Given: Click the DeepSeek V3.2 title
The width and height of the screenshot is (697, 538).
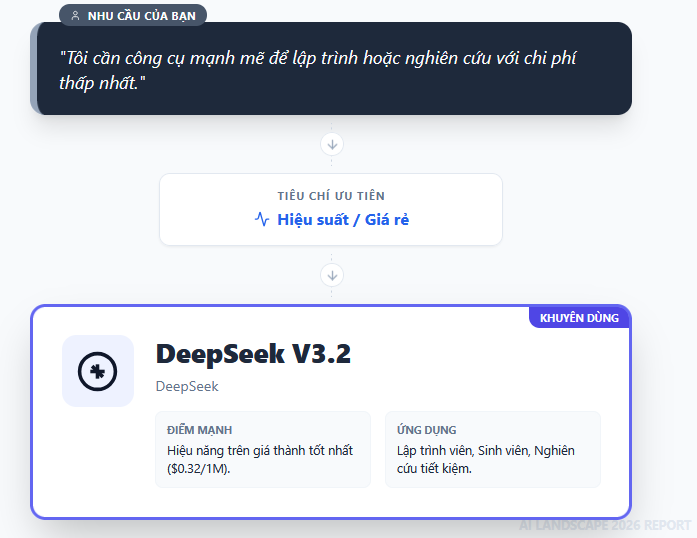Looking at the screenshot, I should coord(253,354).
